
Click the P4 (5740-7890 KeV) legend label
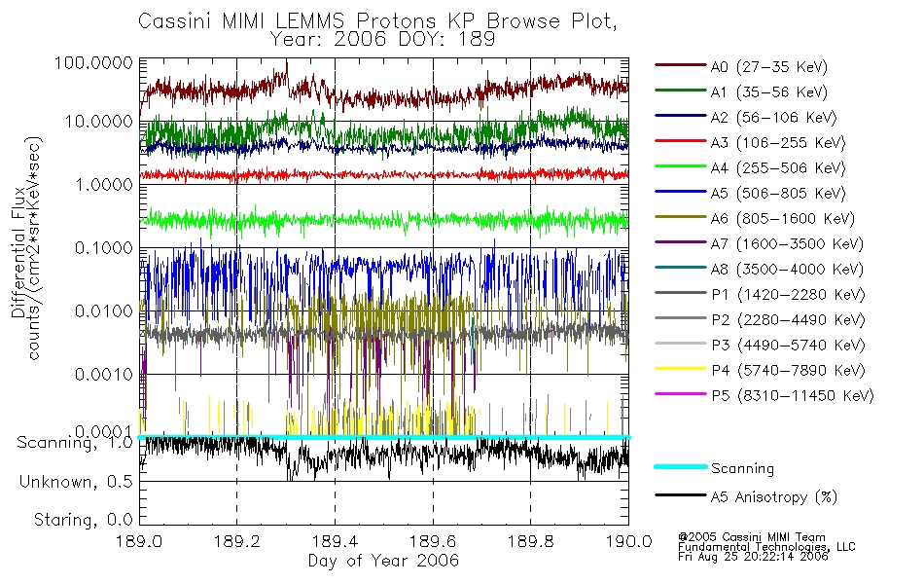[x=788, y=371]
